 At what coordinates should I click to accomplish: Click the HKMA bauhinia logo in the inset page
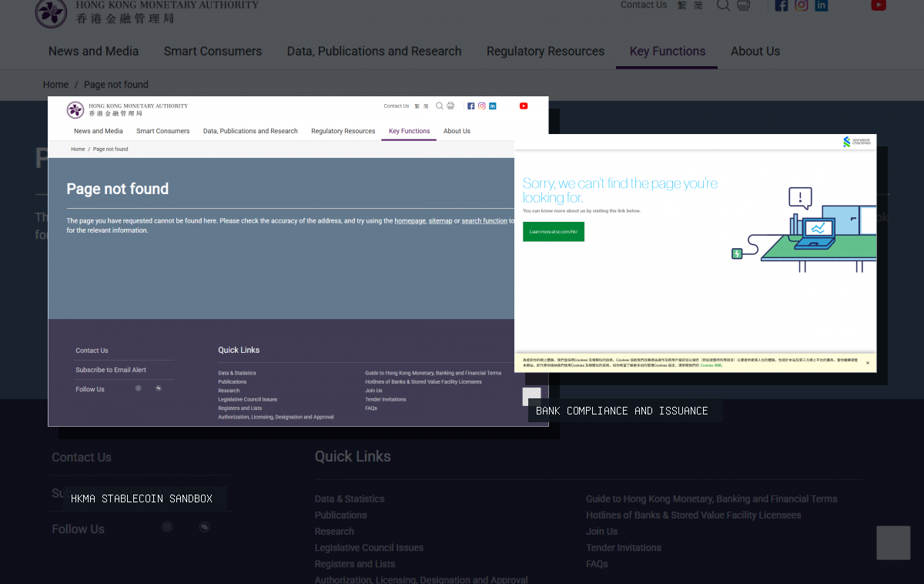tap(75, 109)
